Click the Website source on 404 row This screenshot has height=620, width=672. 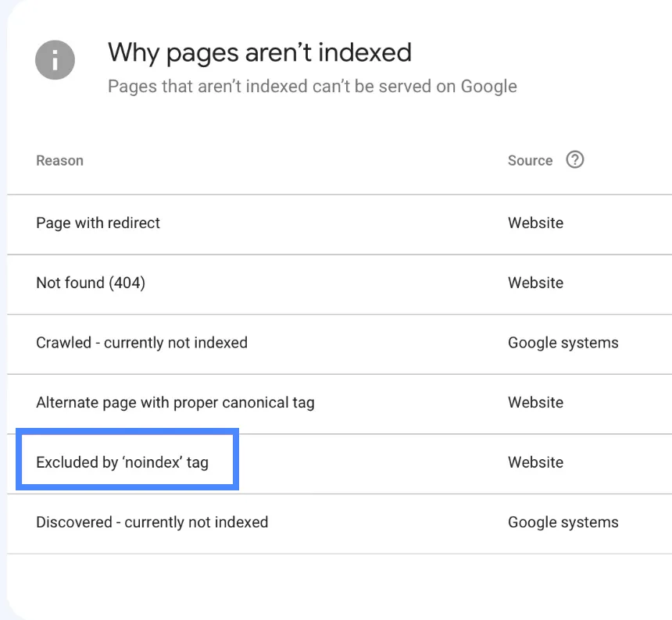click(535, 283)
